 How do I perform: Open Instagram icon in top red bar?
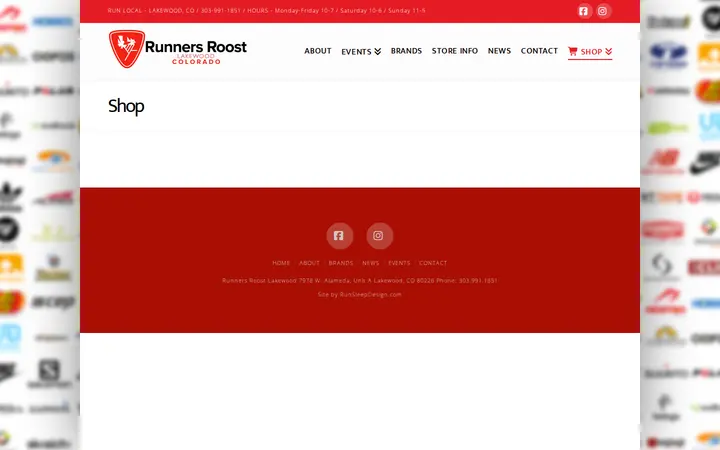click(x=602, y=11)
